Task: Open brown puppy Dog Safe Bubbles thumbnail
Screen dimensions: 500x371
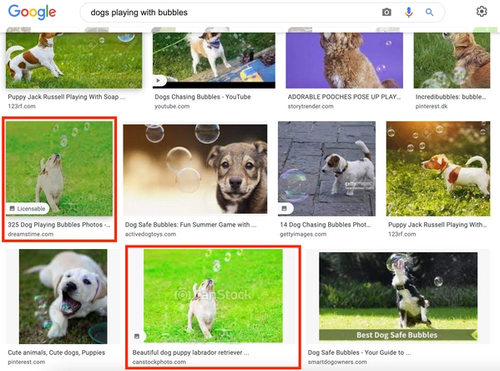Action: (x=195, y=169)
